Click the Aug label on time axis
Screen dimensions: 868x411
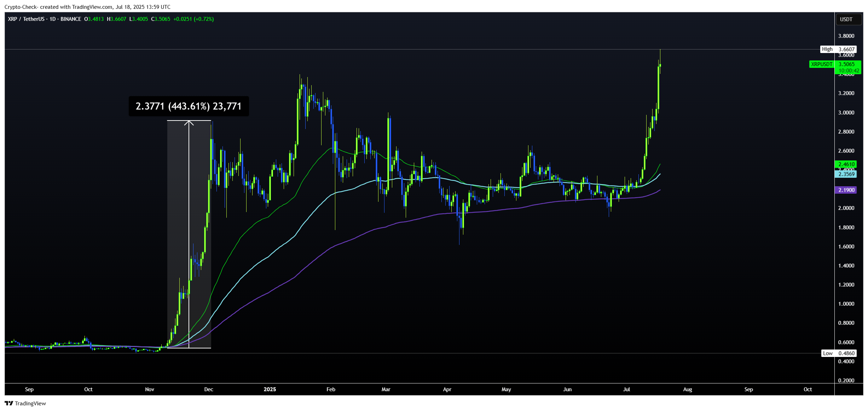tap(688, 389)
